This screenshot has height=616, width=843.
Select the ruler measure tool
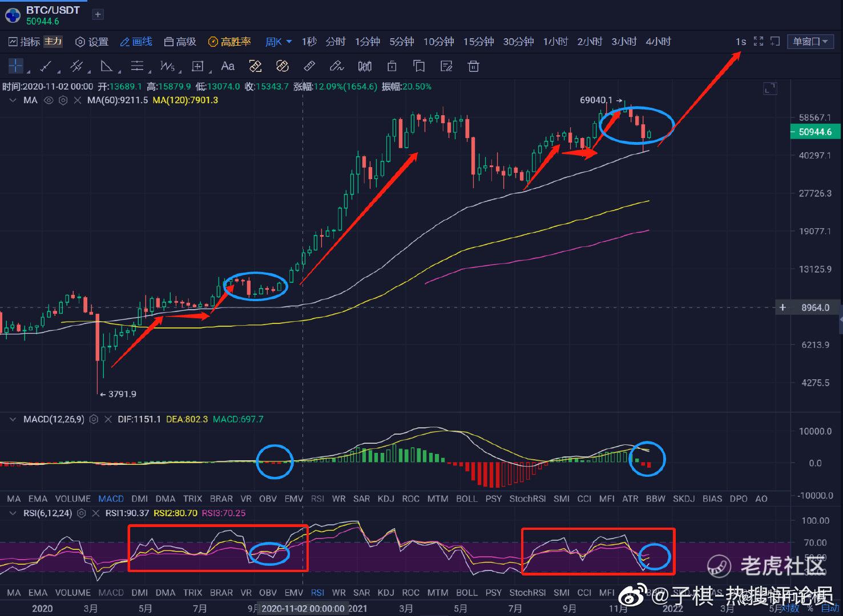pyautogui.click(x=309, y=66)
